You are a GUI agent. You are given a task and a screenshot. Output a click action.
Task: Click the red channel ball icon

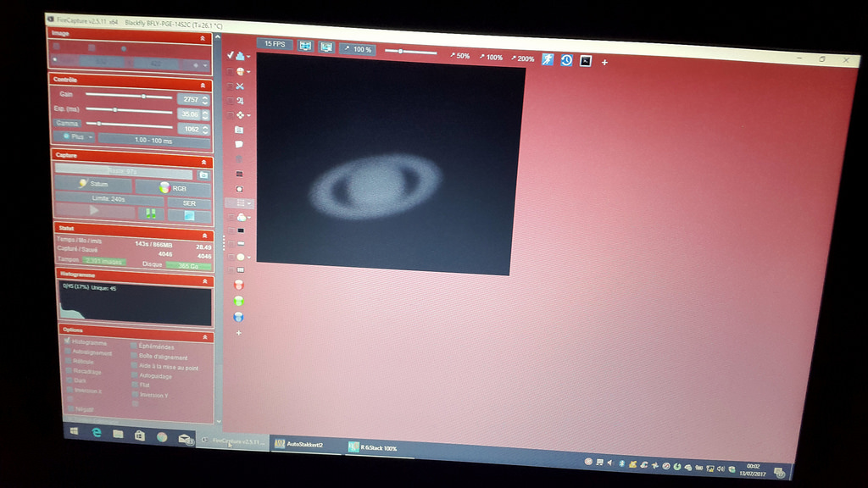(x=238, y=285)
